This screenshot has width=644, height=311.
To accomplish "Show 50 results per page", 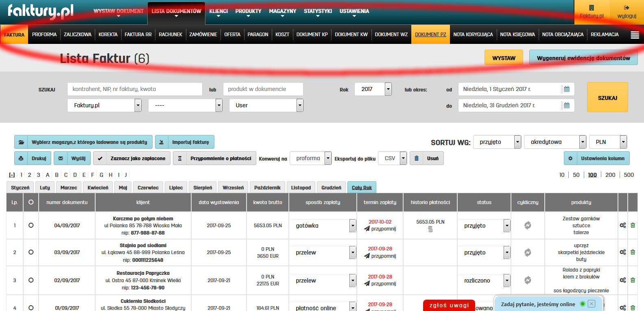I will pyautogui.click(x=576, y=175).
